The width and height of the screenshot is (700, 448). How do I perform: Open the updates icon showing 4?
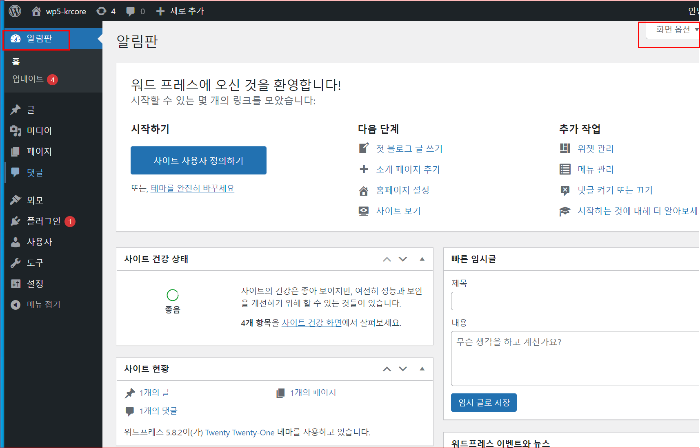(101, 11)
